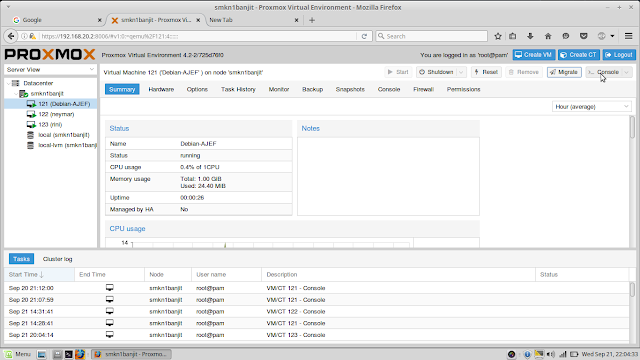Select the smkn1banjit node in the tree

point(47,93)
